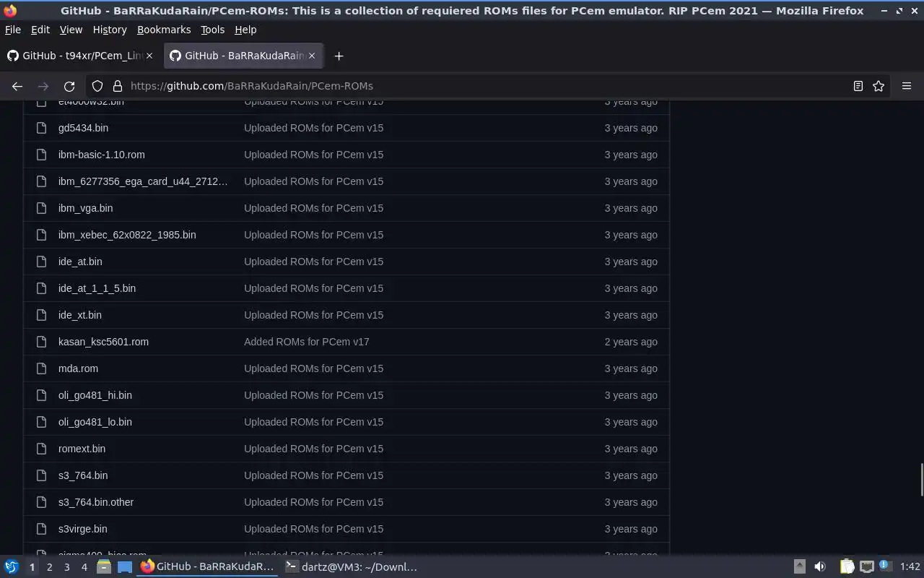Click '2 years ago' on kasan_ksc5601.rom row
This screenshot has width=924, height=578.
pyautogui.click(x=631, y=342)
